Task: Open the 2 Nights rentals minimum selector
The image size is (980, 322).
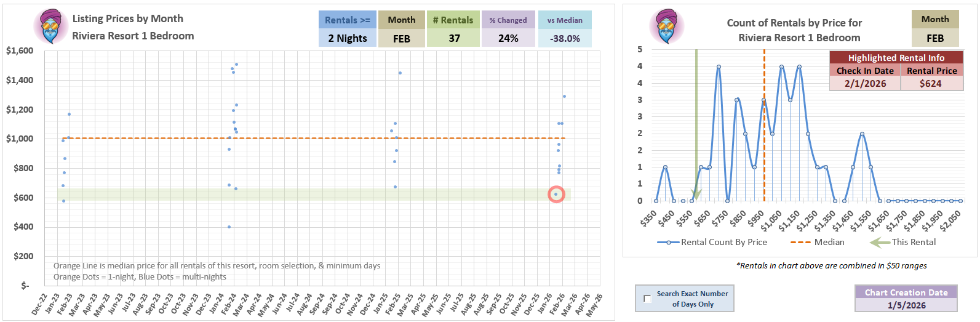Action: 347,38
